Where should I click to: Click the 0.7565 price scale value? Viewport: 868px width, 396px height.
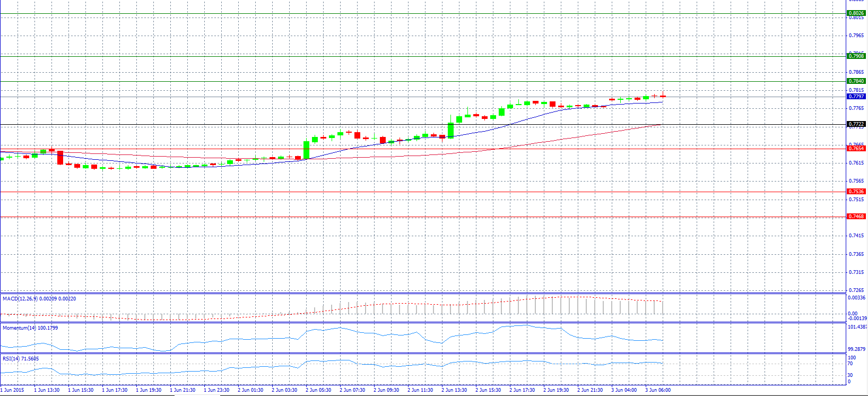[x=856, y=181]
